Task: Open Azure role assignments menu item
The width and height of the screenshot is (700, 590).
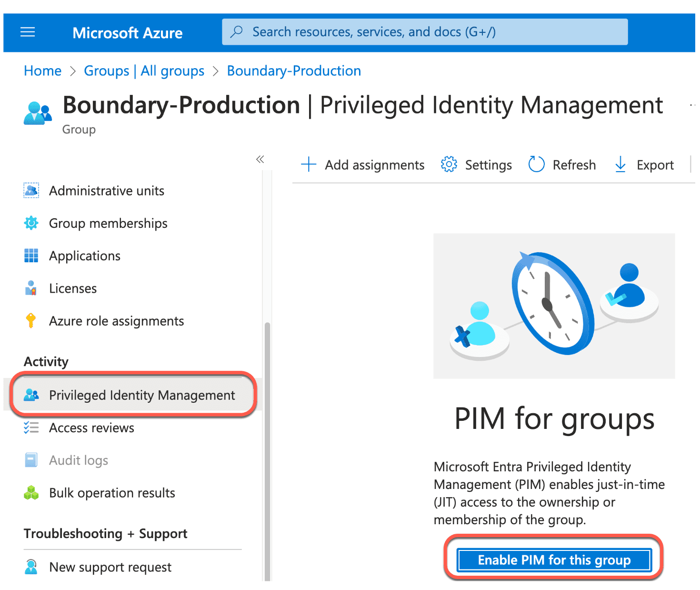Action: point(117,321)
